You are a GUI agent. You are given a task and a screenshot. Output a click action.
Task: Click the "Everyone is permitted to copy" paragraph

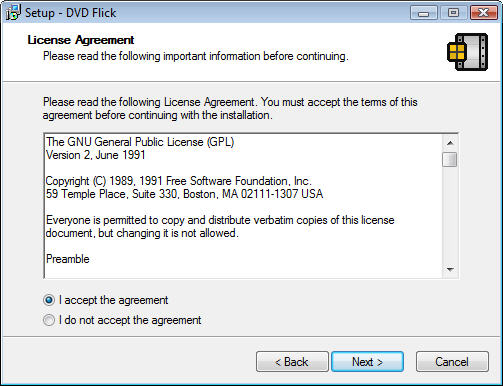tap(220, 226)
